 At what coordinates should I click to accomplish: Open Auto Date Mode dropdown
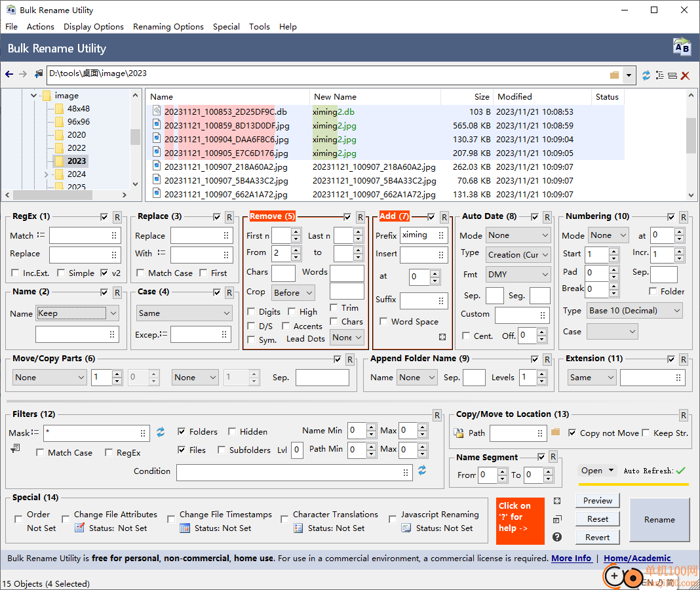coord(518,235)
